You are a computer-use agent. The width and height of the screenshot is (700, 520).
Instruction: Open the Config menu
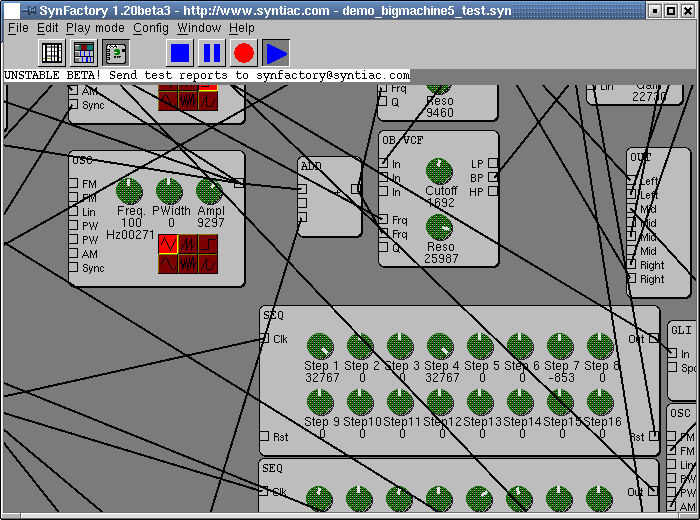pos(151,28)
